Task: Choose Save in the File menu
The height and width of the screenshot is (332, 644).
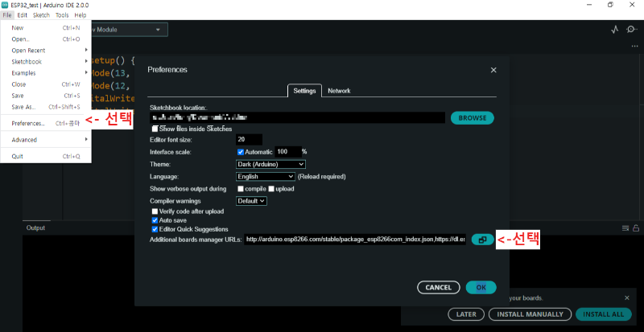Action: (46, 96)
